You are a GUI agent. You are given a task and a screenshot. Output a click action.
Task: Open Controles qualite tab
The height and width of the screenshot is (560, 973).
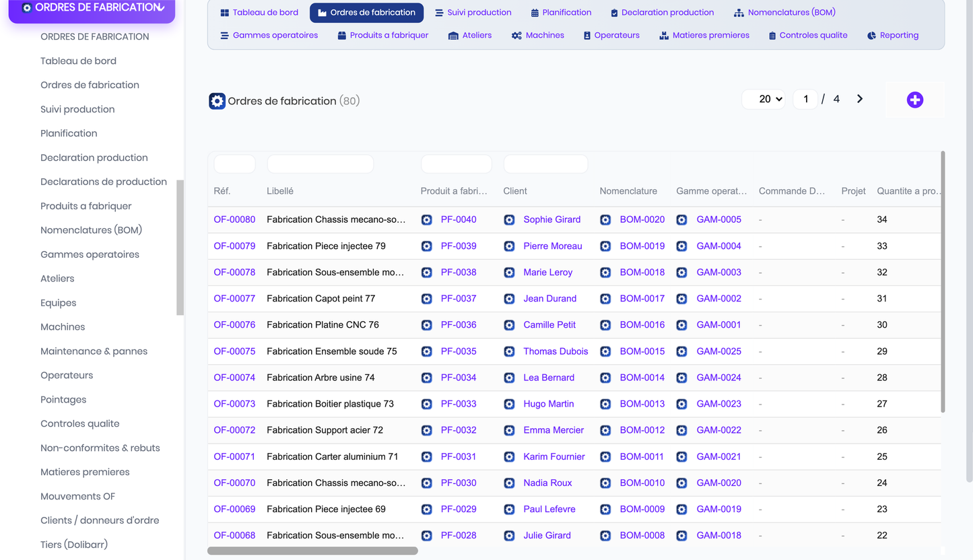808,35
